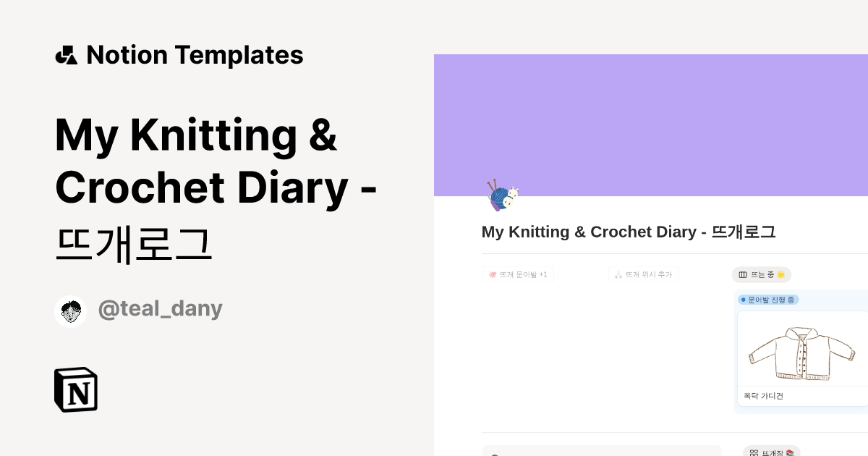Image resolution: width=868 pixels, height=456 pixels.
Task: Click the 뜨개 문어발 +1 button
Action: point(518,274)
